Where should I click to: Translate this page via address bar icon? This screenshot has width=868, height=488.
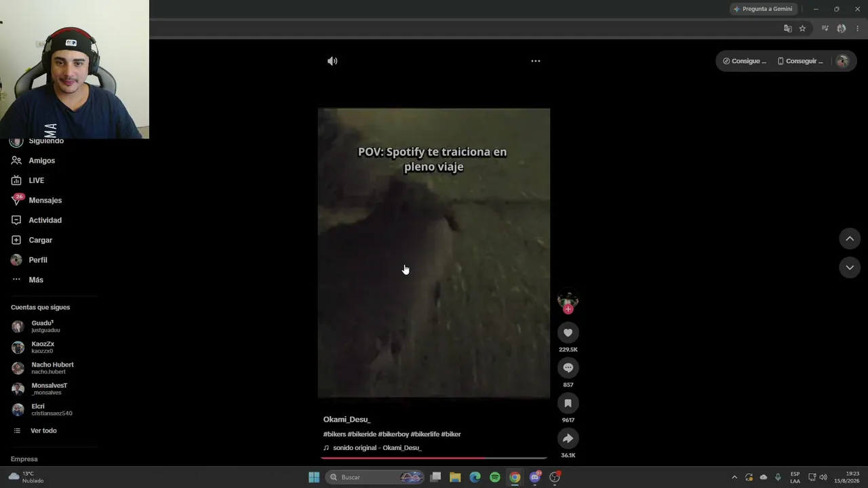pos(787,28)
